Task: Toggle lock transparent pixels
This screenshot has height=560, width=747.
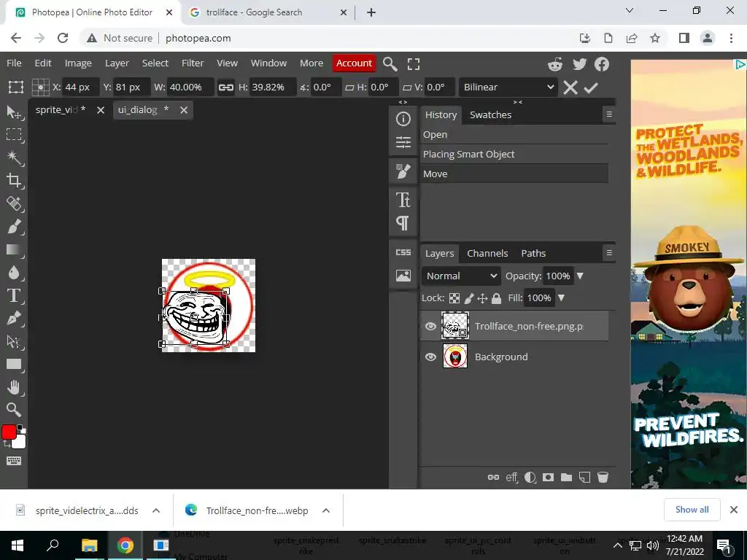Action: (454, 298)
